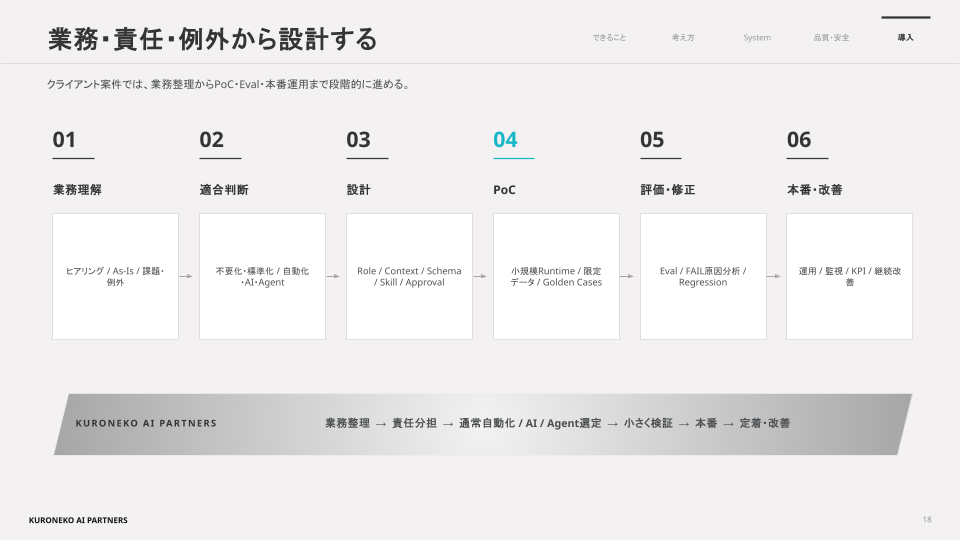This screenshot has height=540, width=960.
Task: Select the 適合判断 heading
Action: tap(224, 190)
